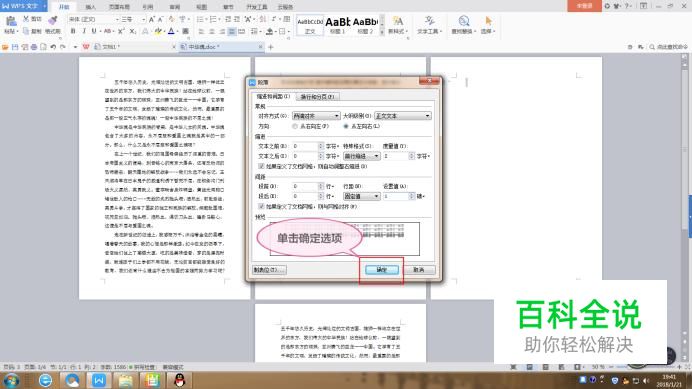Switch to the line and page breaks tab
The image size is (692, 389).
pyautogui.click(x=317, y=96)
